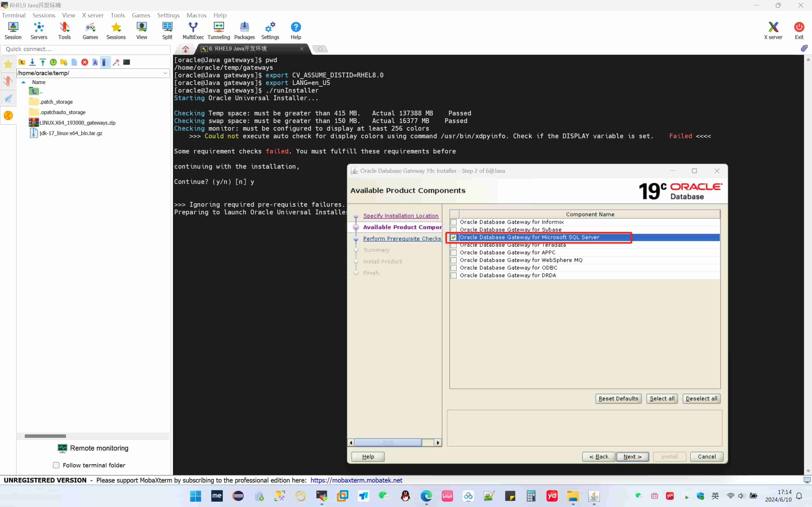The width and height of the screenshot is (812, 507).
Task: Open the Session toolbar icon
Action: 13,30
